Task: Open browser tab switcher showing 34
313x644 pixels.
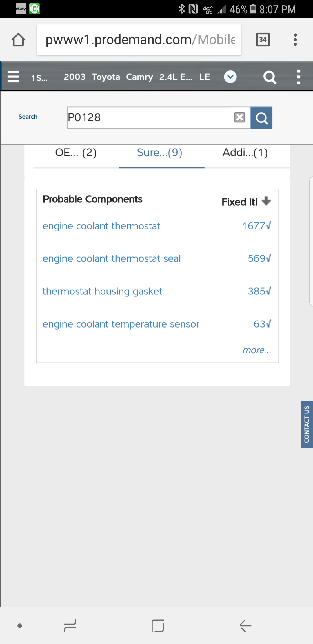Action: pos(263,39)
